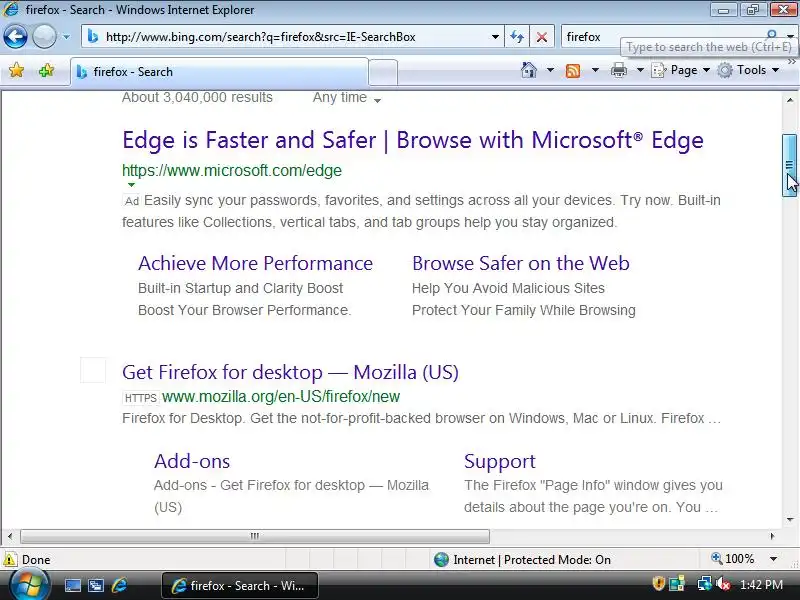Open Browse Safer on the Web link
Screen dimensions: 800x600
(x=521, y=263)
